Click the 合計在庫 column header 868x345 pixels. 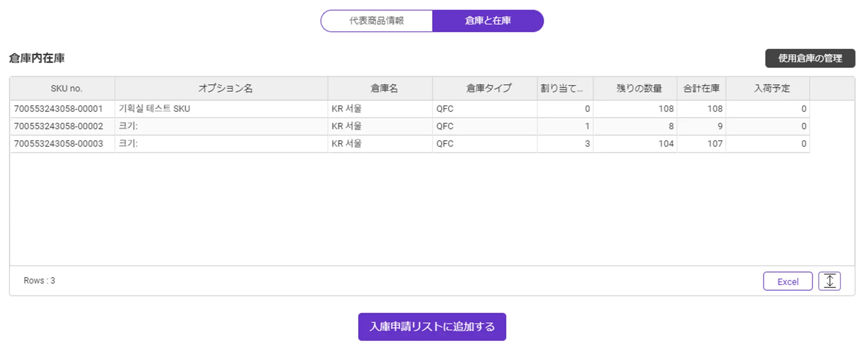point(701,89)
